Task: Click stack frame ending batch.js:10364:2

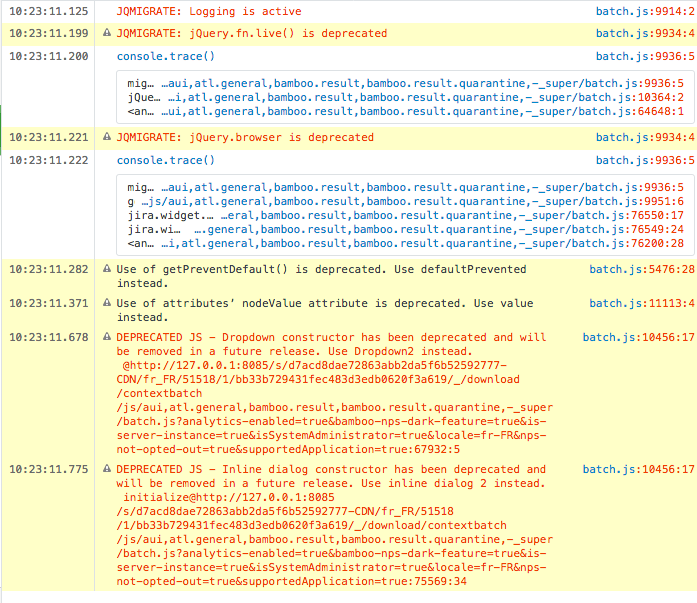Action: 405,97
